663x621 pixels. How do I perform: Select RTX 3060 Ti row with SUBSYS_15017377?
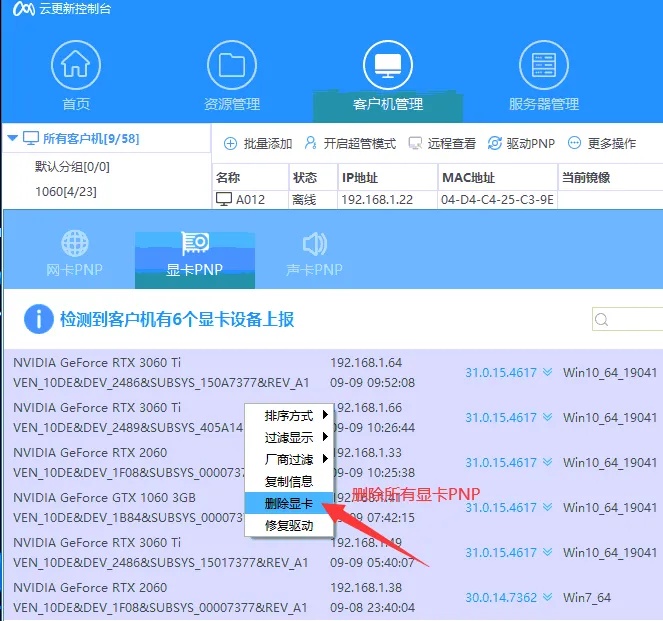point(334,552)
